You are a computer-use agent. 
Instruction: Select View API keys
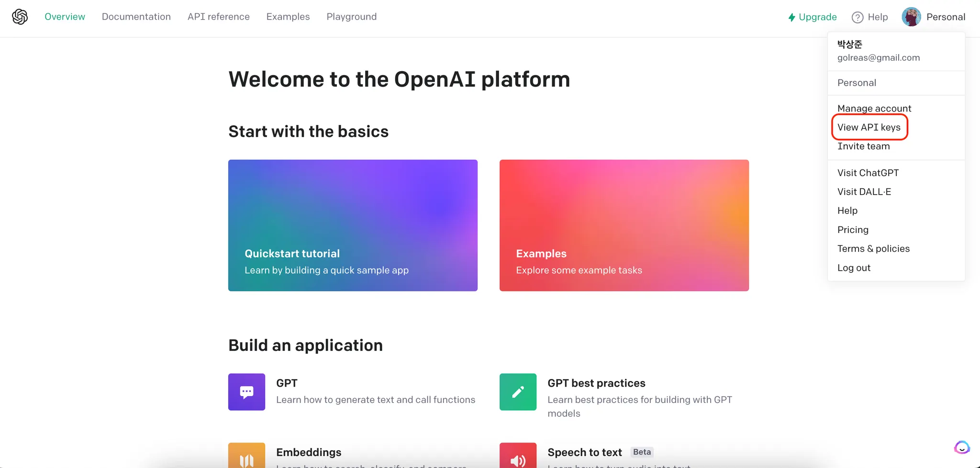pyautogui.click(x=869, y=127)
